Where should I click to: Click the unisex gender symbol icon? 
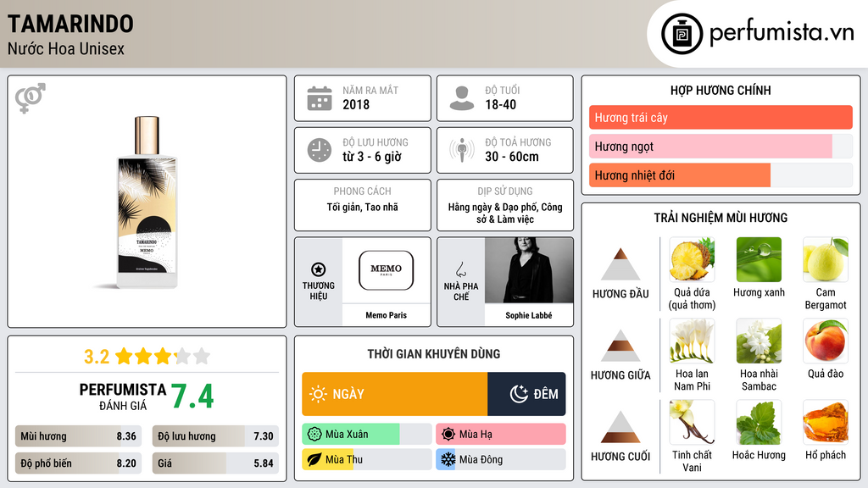(x=30, y=98)
